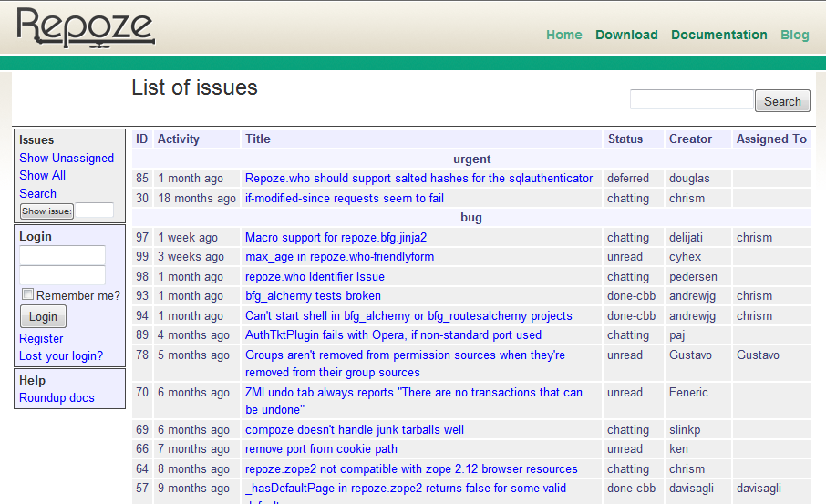Screen dimensions: 826x504
Task: Toggle the Remember me checkbox
Action: coord(27,294)
